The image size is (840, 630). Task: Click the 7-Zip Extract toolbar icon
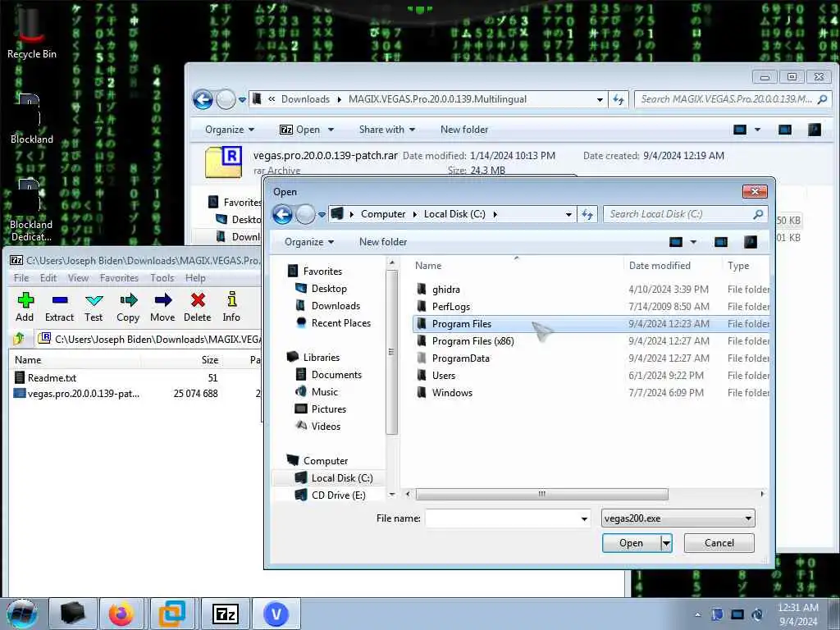[x=59, y=307]
